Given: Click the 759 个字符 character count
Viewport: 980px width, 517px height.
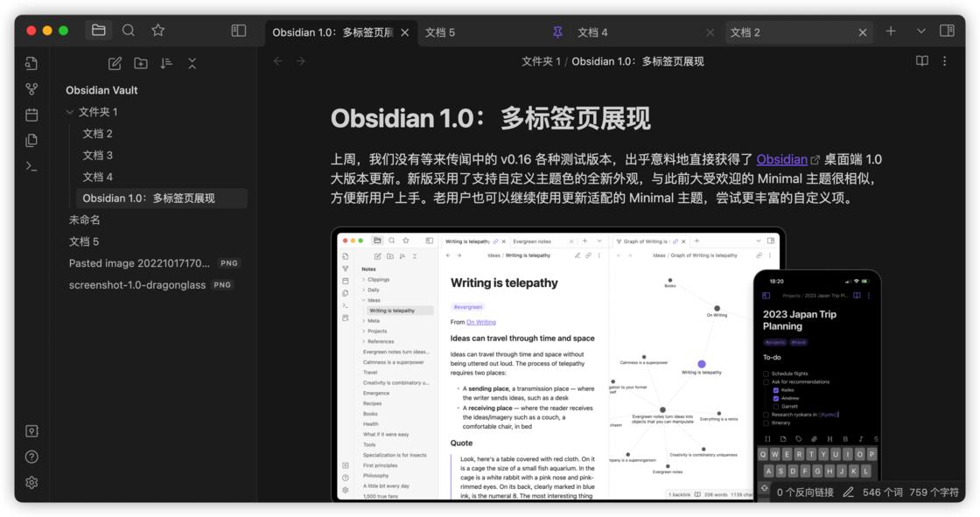Looking at the screenshot, I should (934, 493).
